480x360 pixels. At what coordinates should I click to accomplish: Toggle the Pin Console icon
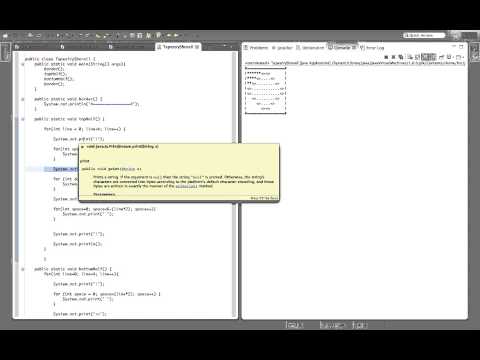(442, 57)
